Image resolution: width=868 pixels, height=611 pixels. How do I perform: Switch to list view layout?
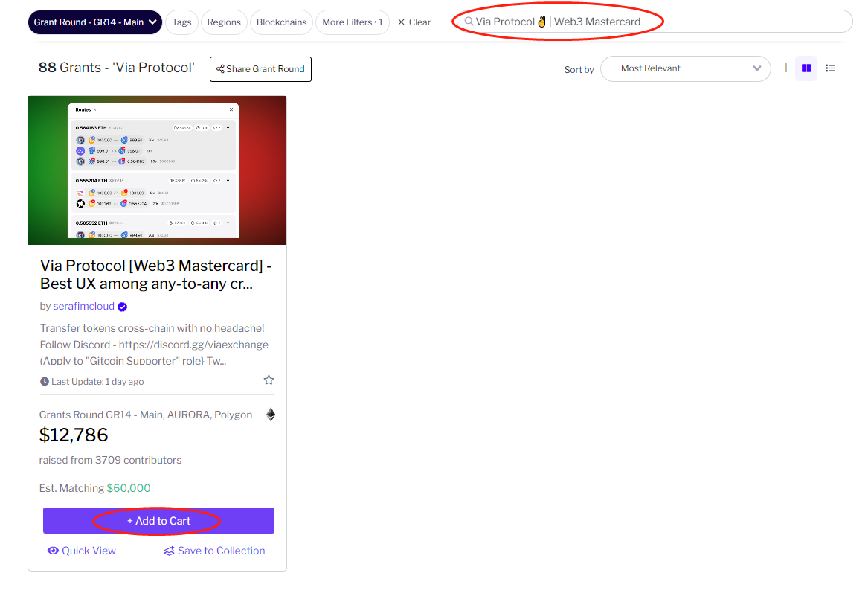(831, 68)
